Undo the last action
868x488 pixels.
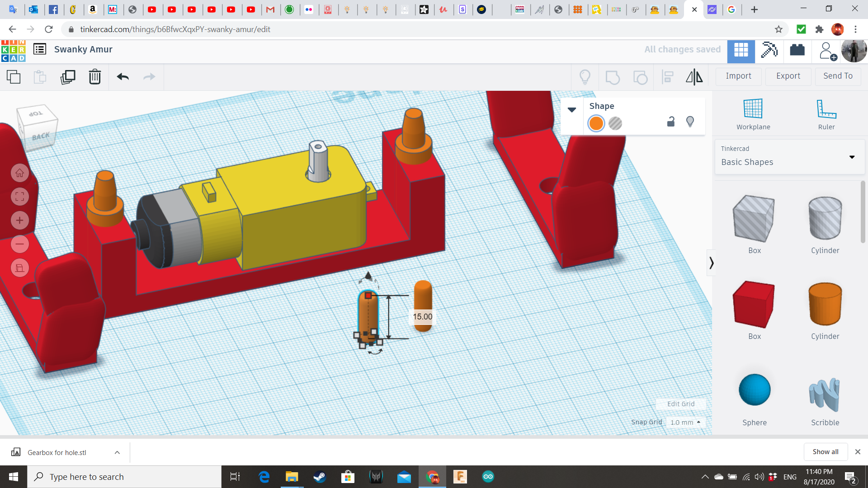point(122,77)
